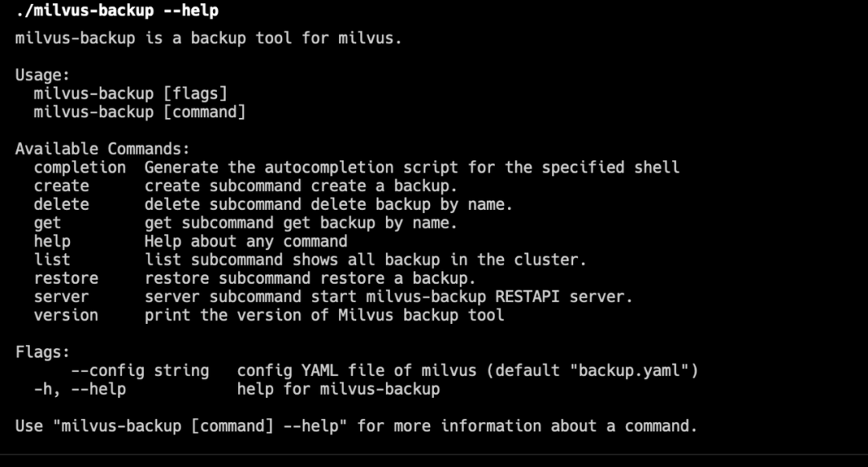Click the '-h, --help' flag
The width and height of the screenshot is (868, 467).
pos(80,389)
